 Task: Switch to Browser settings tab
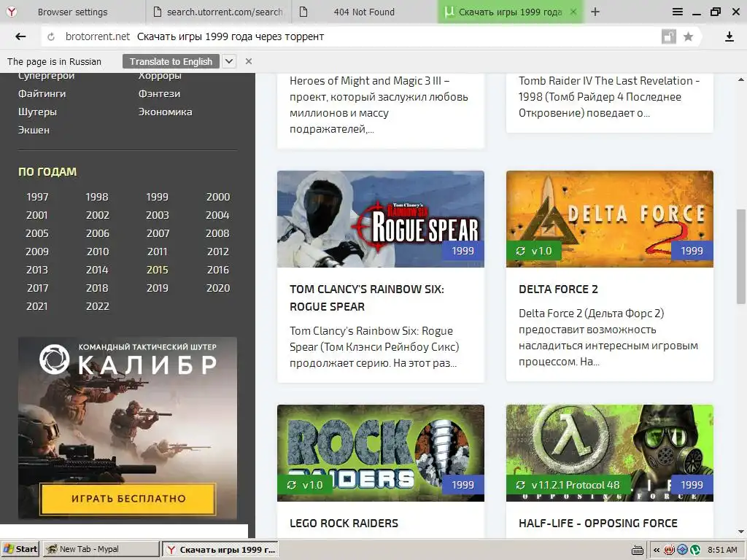(72, 12)
